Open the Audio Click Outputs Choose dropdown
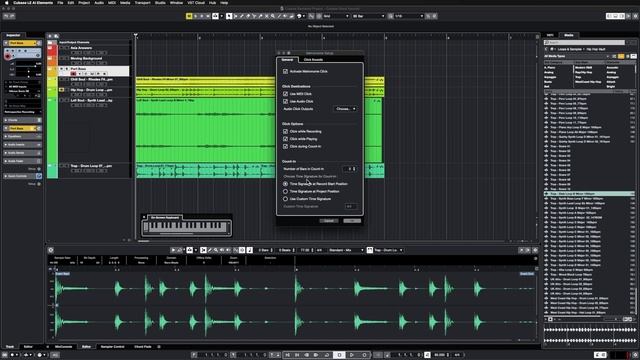This screenshot has height=360, width=640. [345, 109]
